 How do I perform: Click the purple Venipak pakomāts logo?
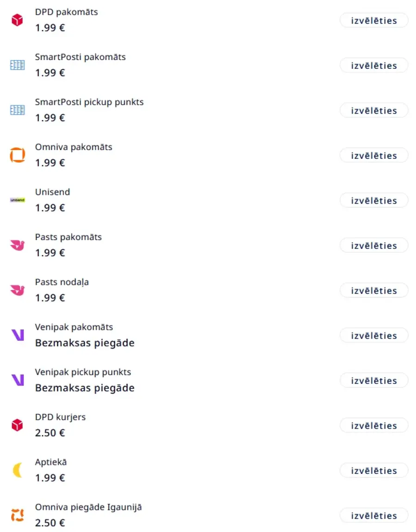point(17,335)
